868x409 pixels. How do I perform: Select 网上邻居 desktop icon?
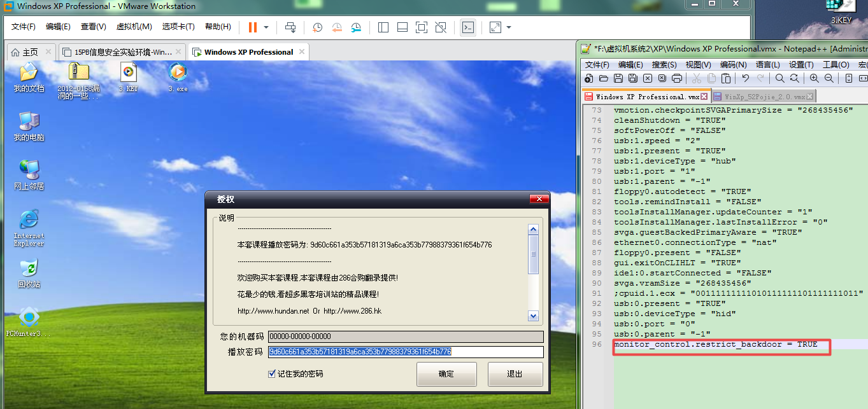coord(29,176)
